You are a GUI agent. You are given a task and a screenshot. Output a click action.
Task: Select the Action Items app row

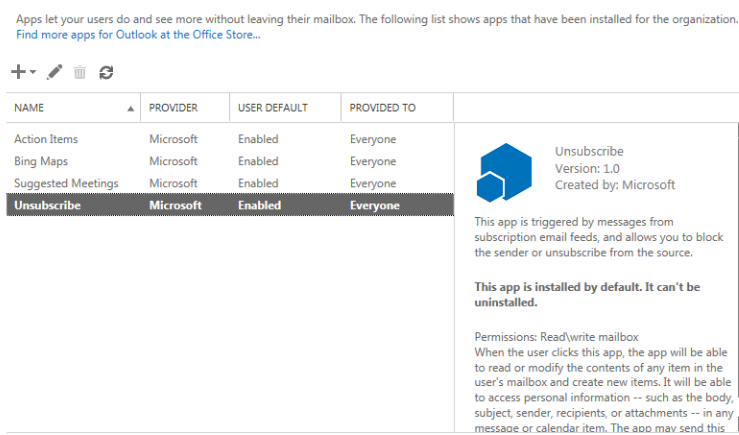[46, 139]
